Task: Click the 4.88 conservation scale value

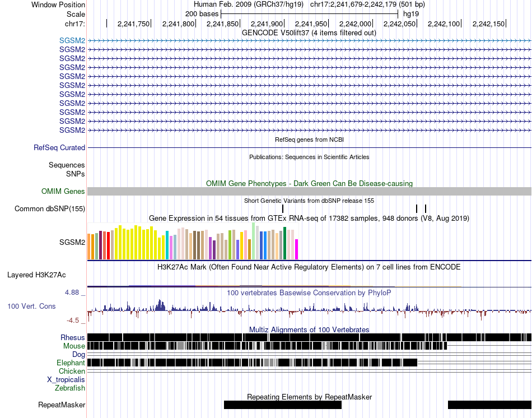Action: coord(72,292)
